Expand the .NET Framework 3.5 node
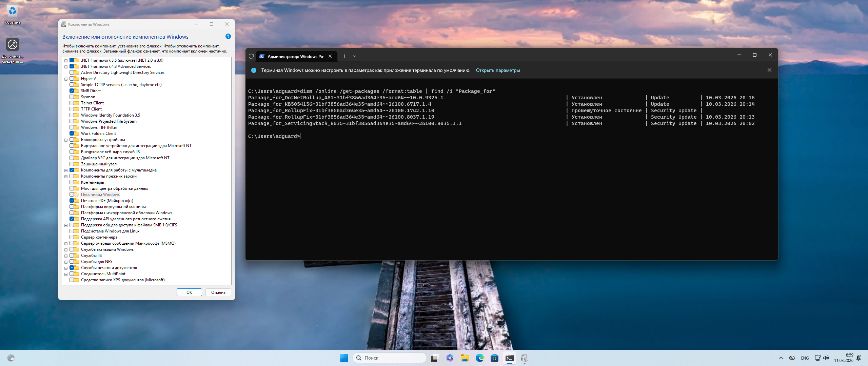This screenshot has width=868, height=366. [66, 61]
